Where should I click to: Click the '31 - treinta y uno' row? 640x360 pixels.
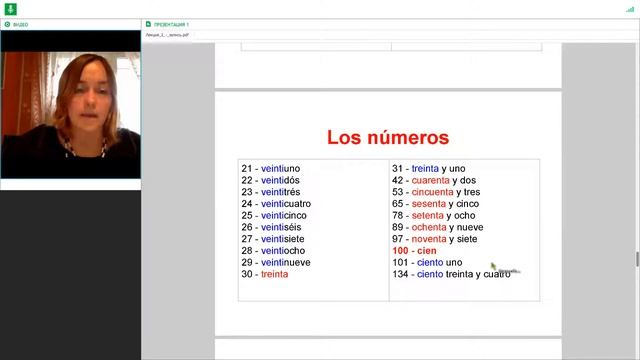coord(429,169)
